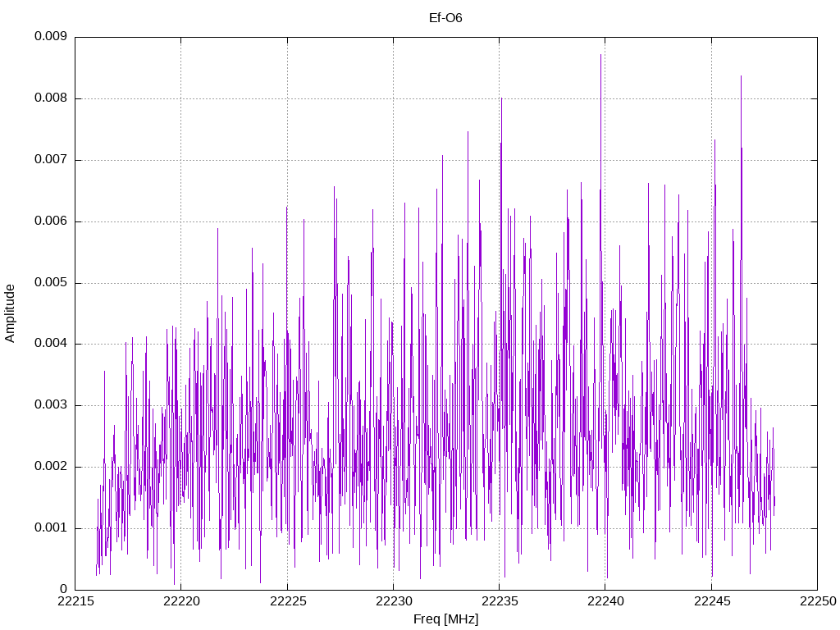840x630 pixels.
Task: Click the 22220 x-axis tick label
Action: 181,601
